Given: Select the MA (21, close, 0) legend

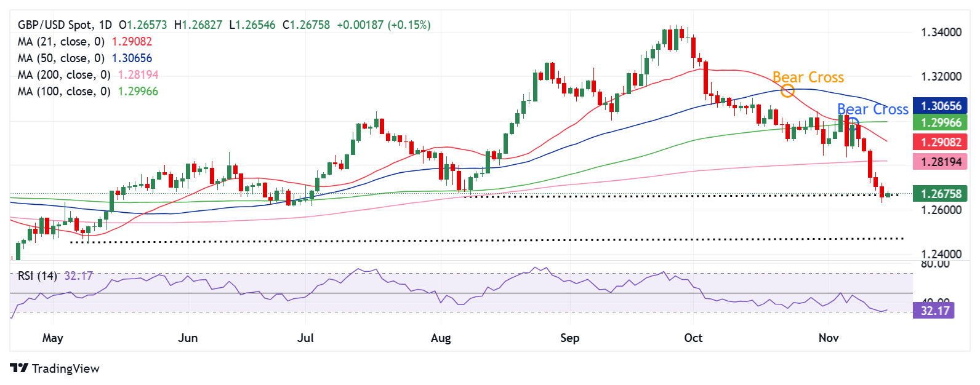Looking at the screenshot, I should pyautogui.click(x=62, y=42).
